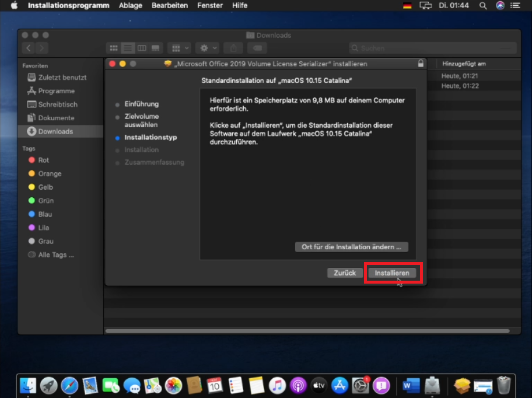Open the Music app in Dock
532x398 pixels.
point(278,385)
